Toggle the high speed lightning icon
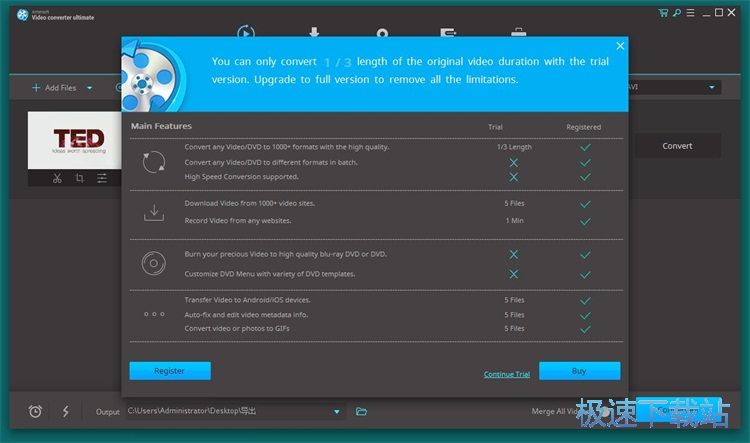Screen dimensions: 750x443 point(66,411)
